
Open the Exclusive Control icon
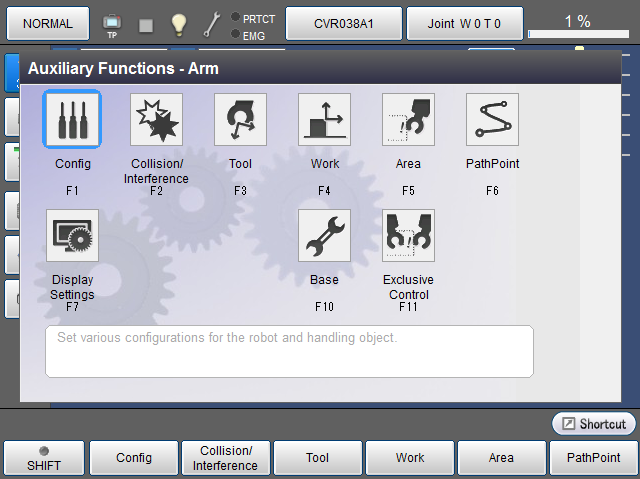[x=408, y=236]
